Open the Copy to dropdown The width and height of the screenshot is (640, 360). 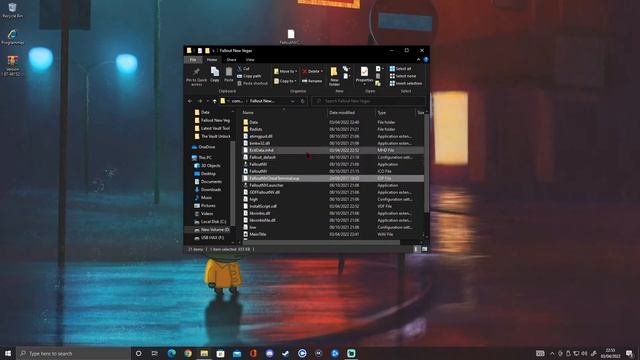[285, 81]
